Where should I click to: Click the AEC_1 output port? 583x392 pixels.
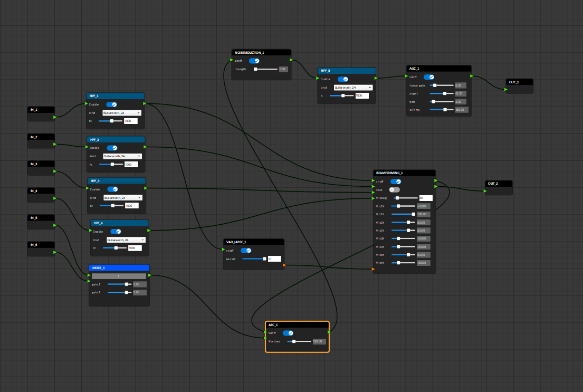click(329, 332)
